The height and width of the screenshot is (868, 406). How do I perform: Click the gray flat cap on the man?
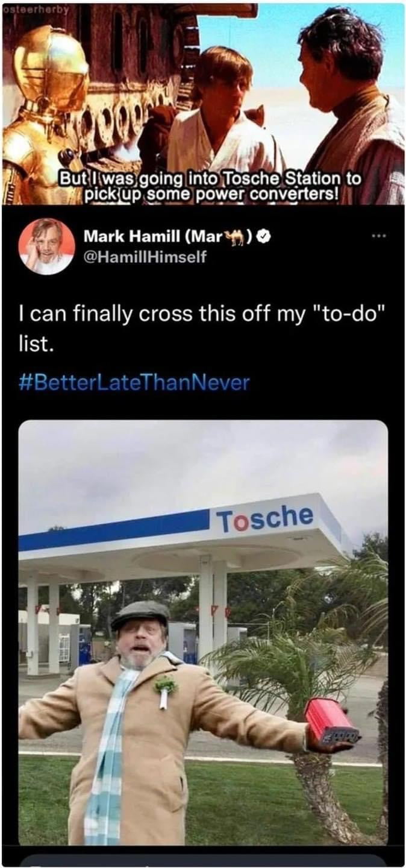coord(140,614)
